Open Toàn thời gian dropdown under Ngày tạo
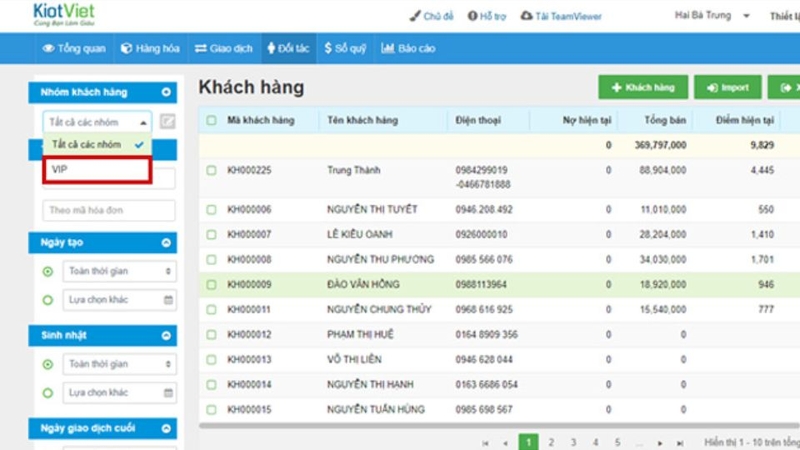The height and width of the screenshot is (450, 800). (x=119, y=271)
